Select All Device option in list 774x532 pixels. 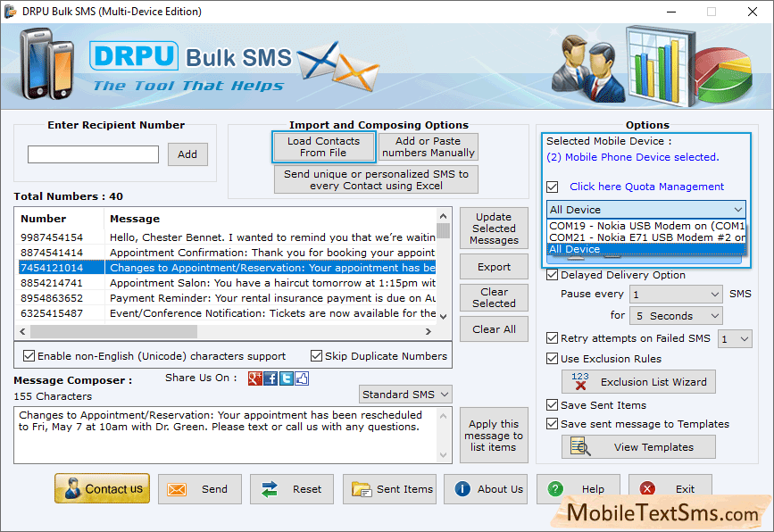(646, 249)
